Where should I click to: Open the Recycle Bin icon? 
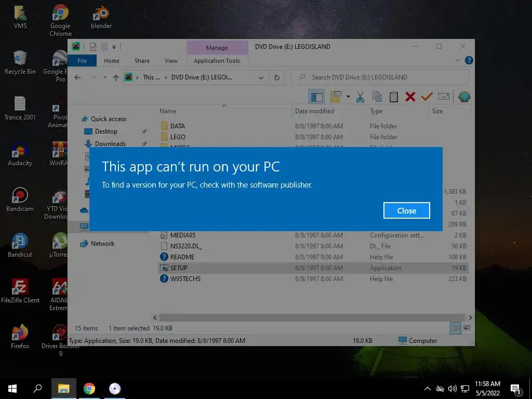coord(20,63)
